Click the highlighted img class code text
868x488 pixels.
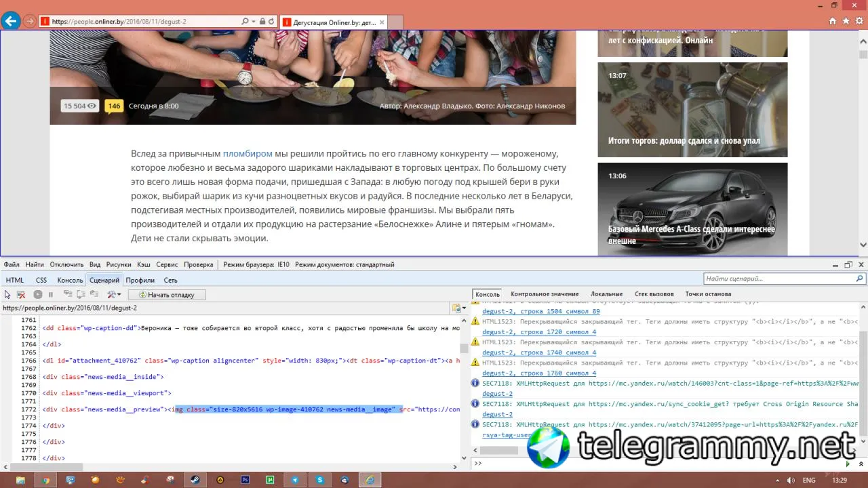tap(288, 409)
